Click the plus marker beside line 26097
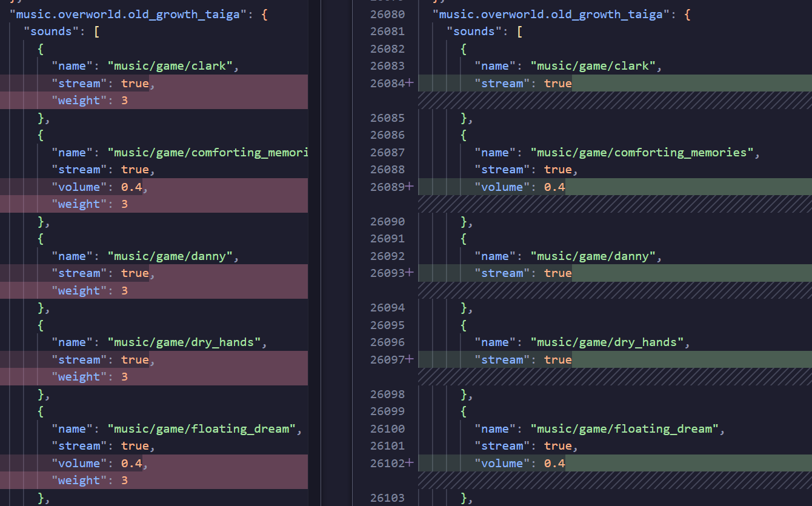 tap(410, 359)
